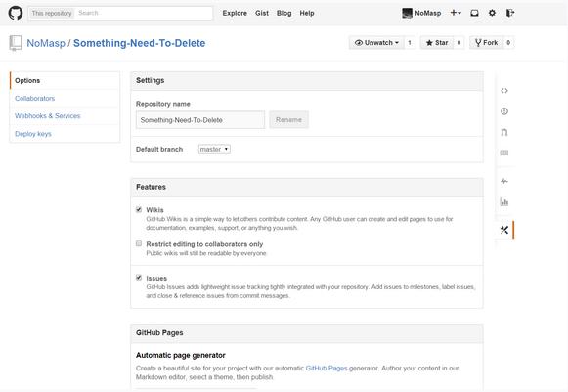Open the Unwatch dropdown
The image size is (568, 392).
(376, 43)
